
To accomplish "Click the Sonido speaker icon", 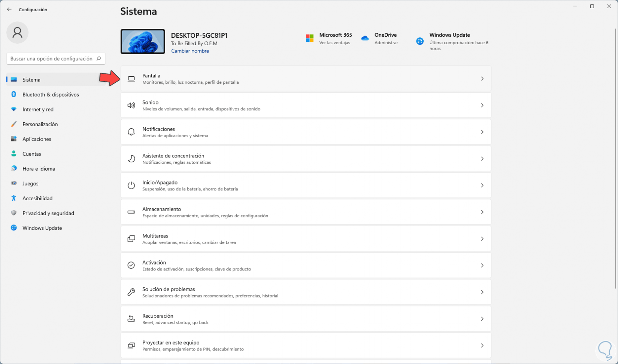I will tap(131, 105).
